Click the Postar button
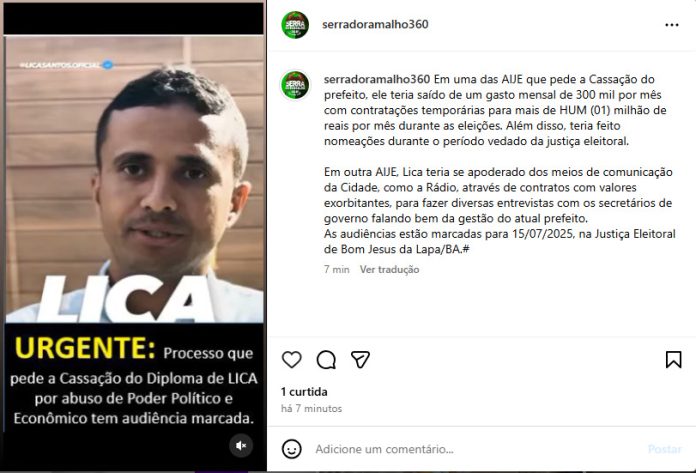 click(664, 449)
